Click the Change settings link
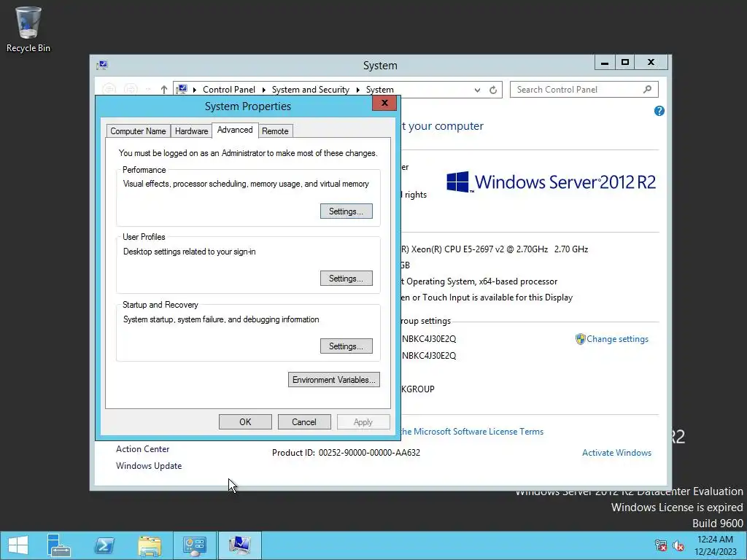Screen dimensions: 747x560 (617, 339)
